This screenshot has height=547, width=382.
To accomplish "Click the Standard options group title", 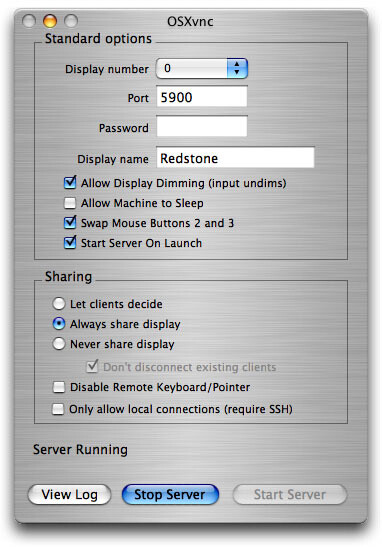I will point(98,38).
